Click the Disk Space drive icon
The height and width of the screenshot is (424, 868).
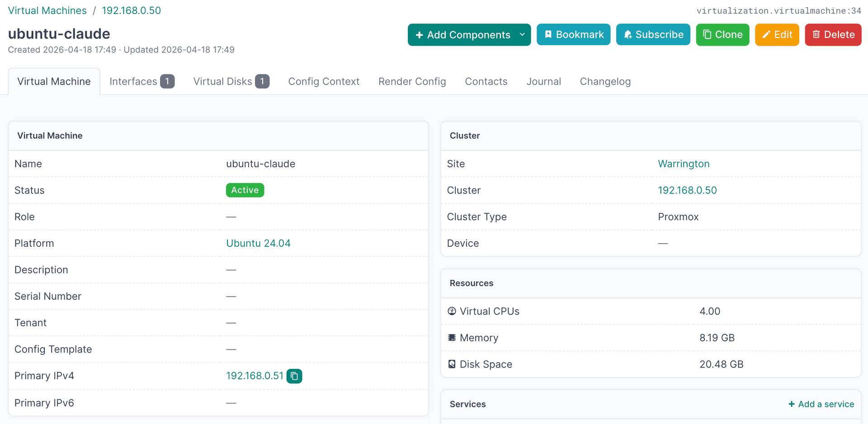(452, 364)
